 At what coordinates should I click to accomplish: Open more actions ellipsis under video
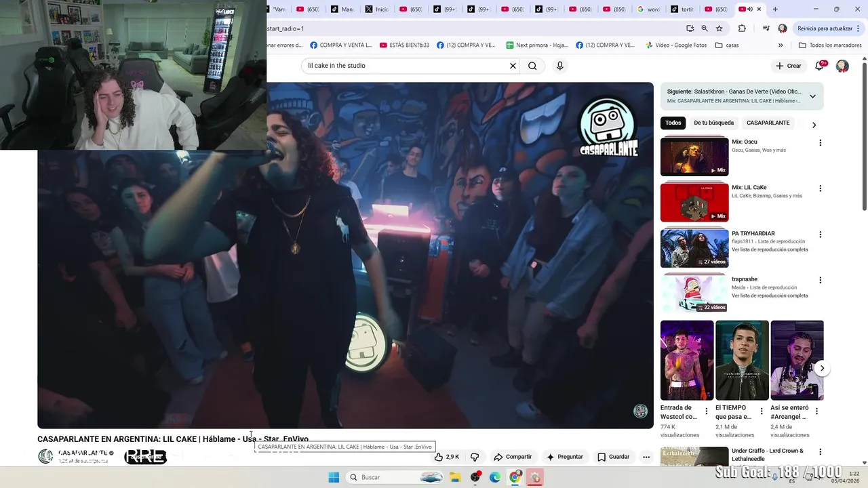point(646,457)
